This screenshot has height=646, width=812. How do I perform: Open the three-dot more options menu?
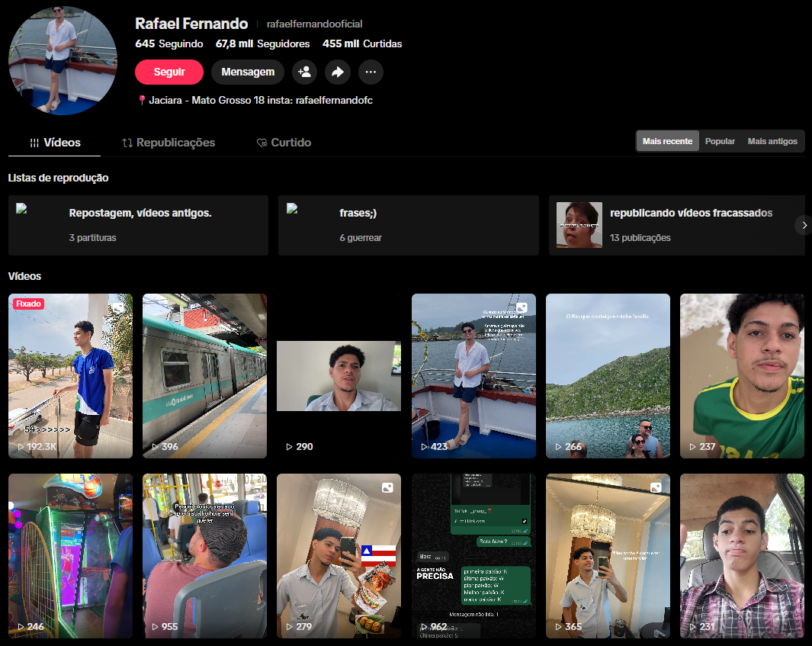(x=371, y=72)
